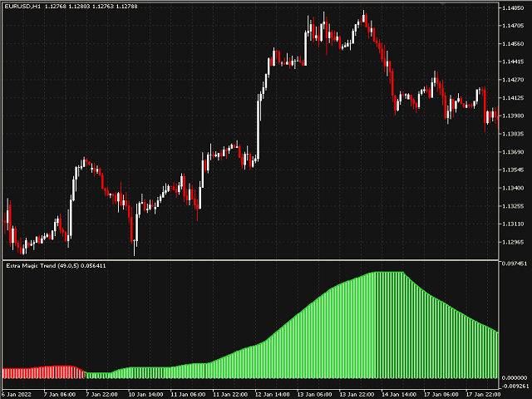Click the 14 Jan 14:00 time label

pos(399,394)
